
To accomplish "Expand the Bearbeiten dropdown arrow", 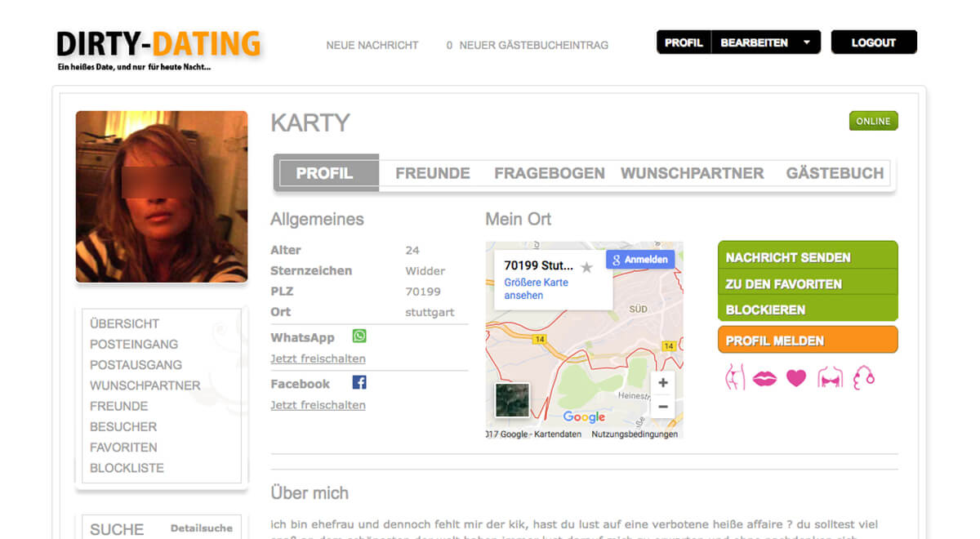I will pos(807,42).
